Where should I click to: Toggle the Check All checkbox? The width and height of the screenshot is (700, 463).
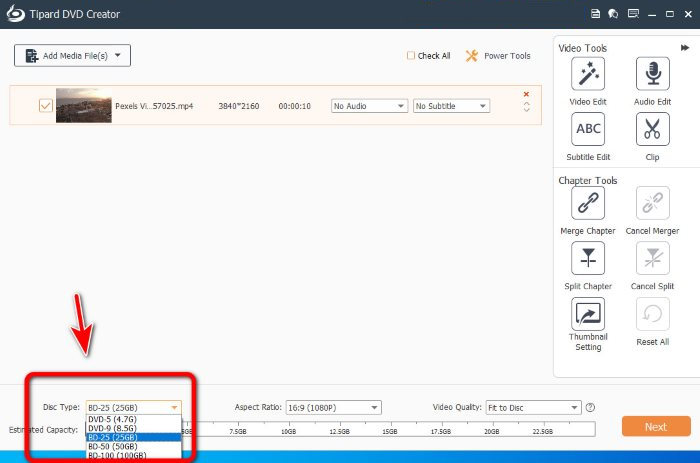point(411,55)
